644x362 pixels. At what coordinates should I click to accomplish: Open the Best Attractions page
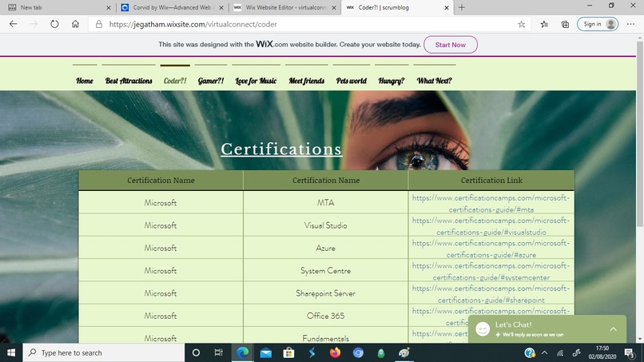click(x=129, y=81)
